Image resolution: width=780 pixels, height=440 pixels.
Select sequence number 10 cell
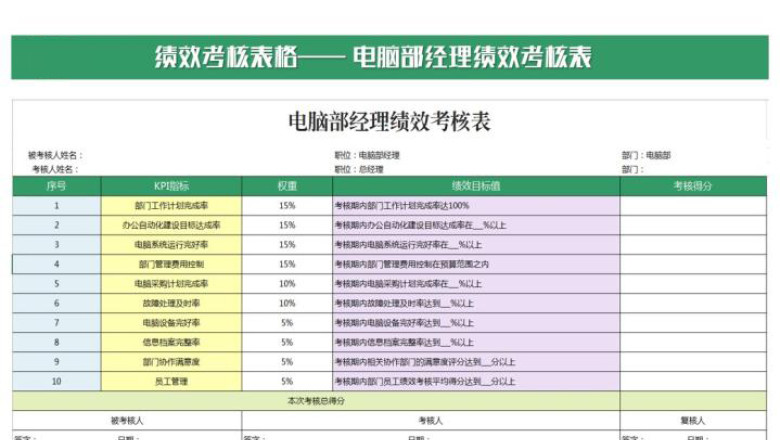click(57, 381)
